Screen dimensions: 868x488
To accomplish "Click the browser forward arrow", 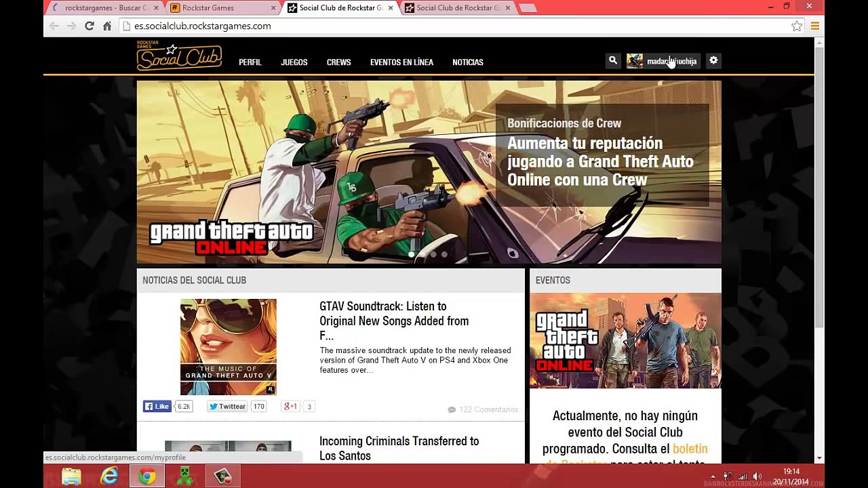I will [71, 26].
